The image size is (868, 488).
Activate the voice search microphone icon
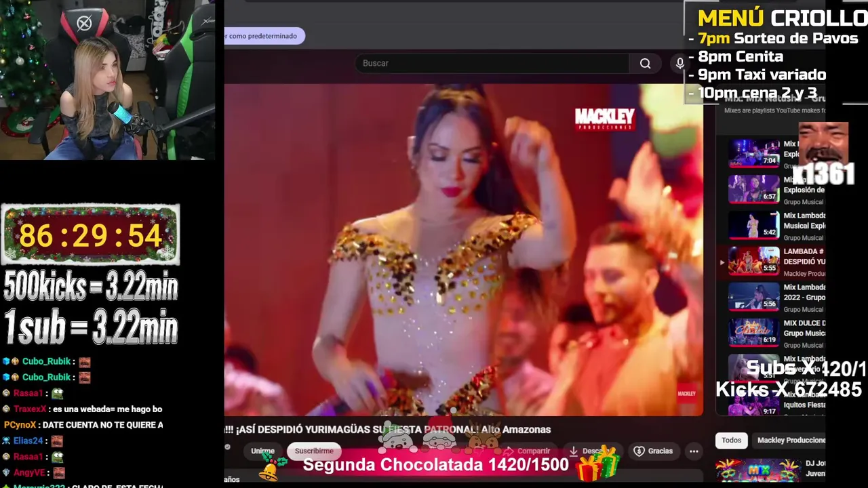(679, 63)
